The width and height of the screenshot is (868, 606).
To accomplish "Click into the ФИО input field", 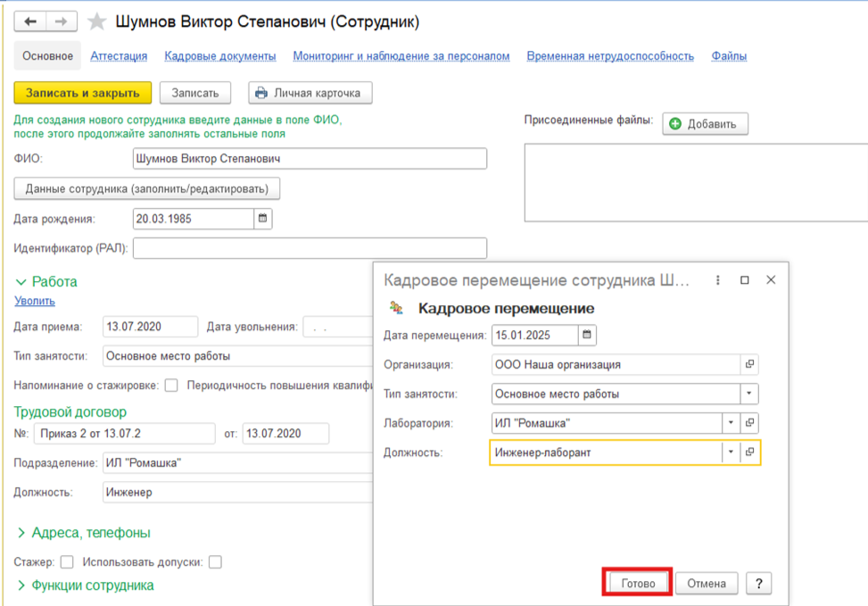I will (310, 159).
